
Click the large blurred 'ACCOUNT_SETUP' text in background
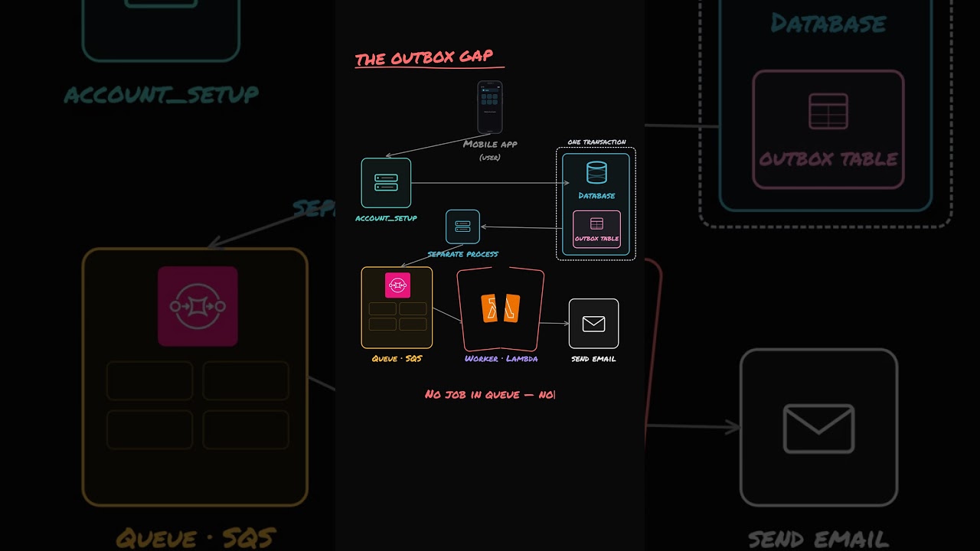click(x=162, y=96)
